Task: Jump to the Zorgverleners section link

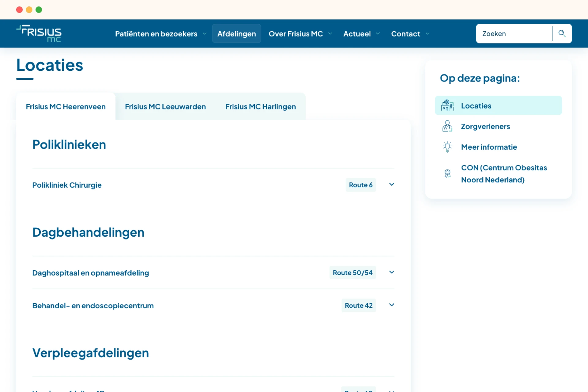Action: click(x=485, y=126)
